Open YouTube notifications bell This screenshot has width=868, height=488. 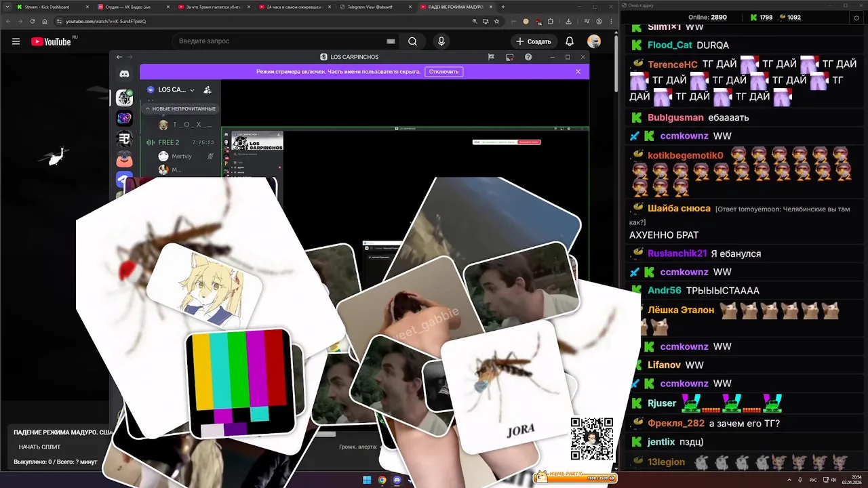coord(570,41)
